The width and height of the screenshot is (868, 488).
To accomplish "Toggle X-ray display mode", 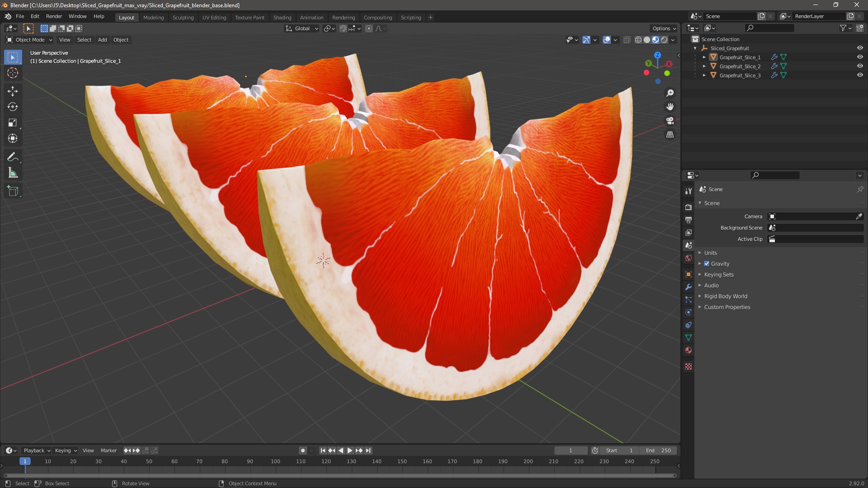I will (x=627, y=40).
